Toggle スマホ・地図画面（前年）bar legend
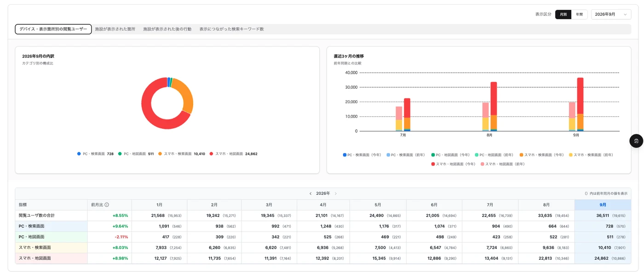The height and width of the screenshot is (278, 644). 503,164
